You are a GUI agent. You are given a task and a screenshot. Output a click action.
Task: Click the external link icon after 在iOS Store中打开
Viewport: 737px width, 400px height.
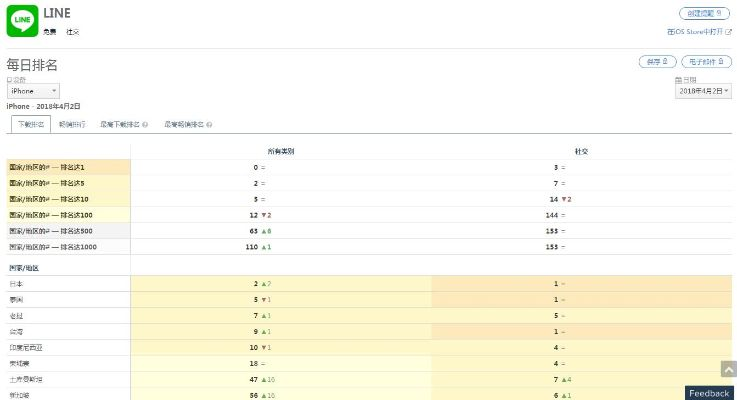(x=728, y=32)
